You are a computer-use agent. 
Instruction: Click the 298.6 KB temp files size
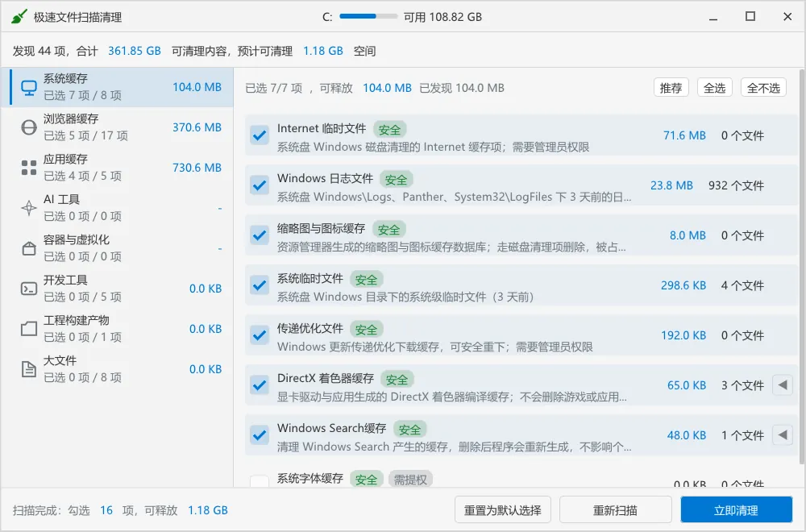(683, 285)
